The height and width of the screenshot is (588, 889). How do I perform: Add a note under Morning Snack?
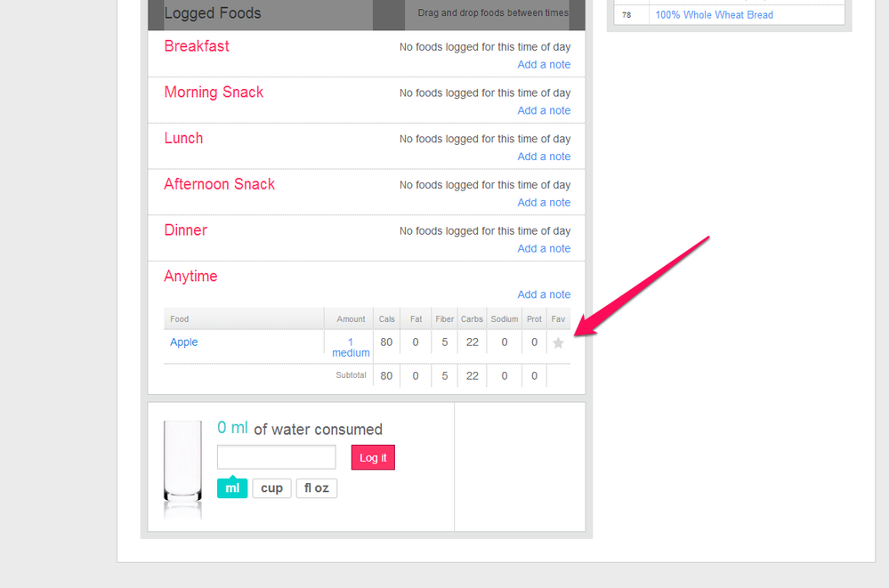point(544,110)
